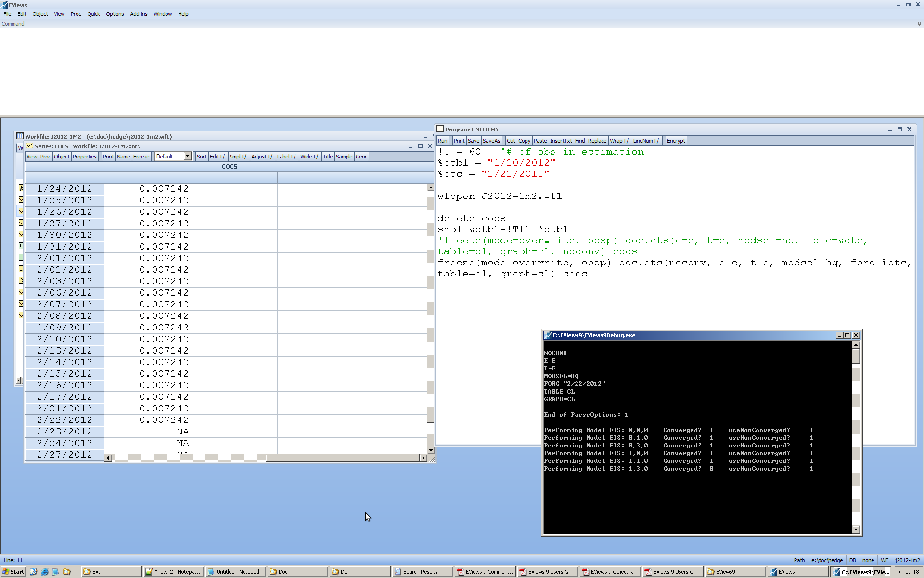Click the series Proc button
The height and width of the screenshot is (578, 924).
[46, 157]
